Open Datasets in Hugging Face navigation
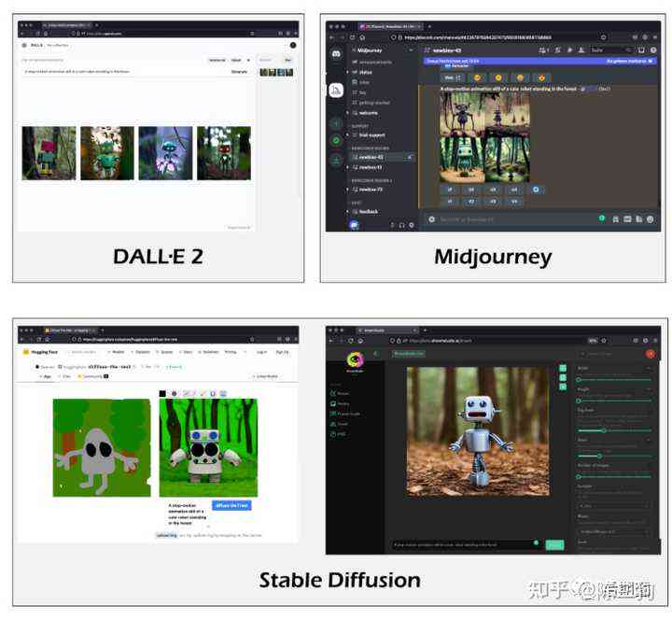 pyautogui.click(x=141, y=352)
